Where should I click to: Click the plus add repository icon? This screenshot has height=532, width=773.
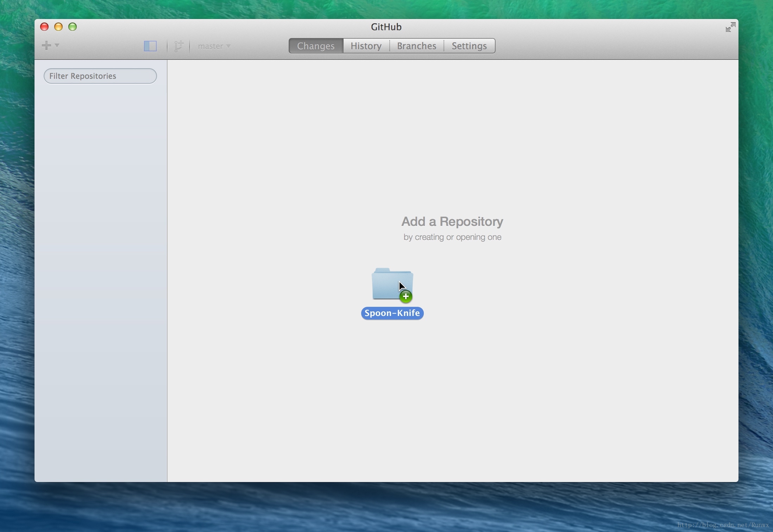pyautogui.click(x=46, y=45)
